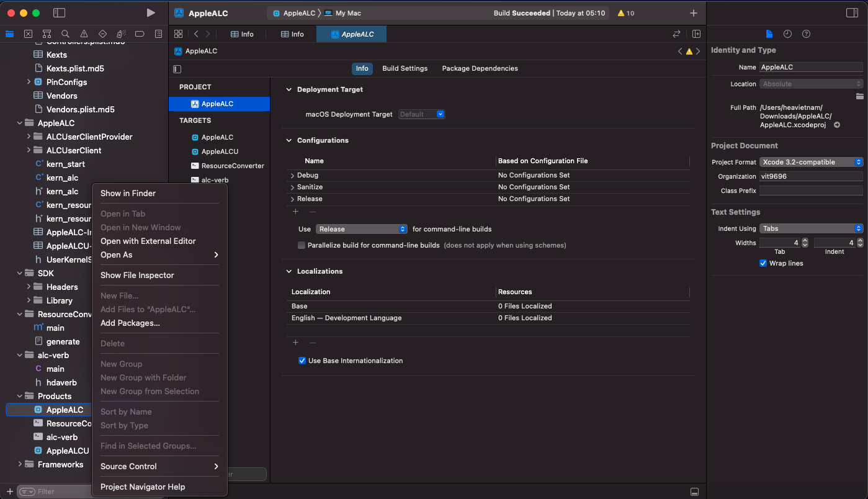
Task: Go back with the editor back arrow
Action: [196, 34]
